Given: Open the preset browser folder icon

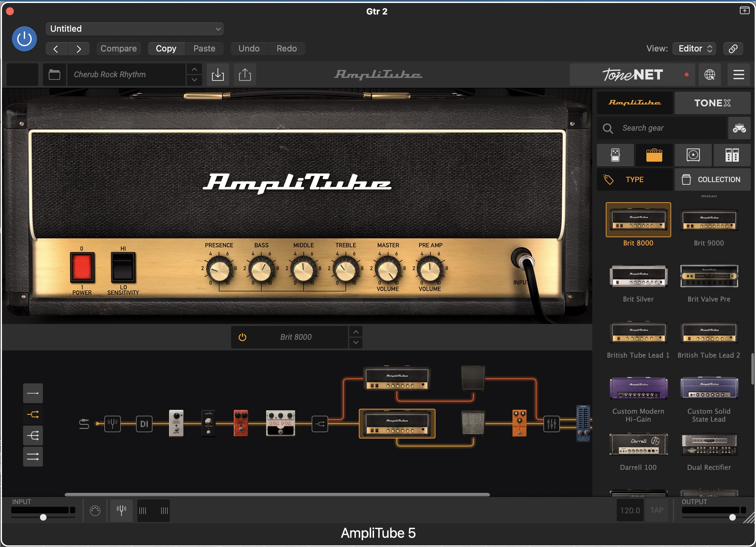Looking at the screenshot, I should (54, 75).
